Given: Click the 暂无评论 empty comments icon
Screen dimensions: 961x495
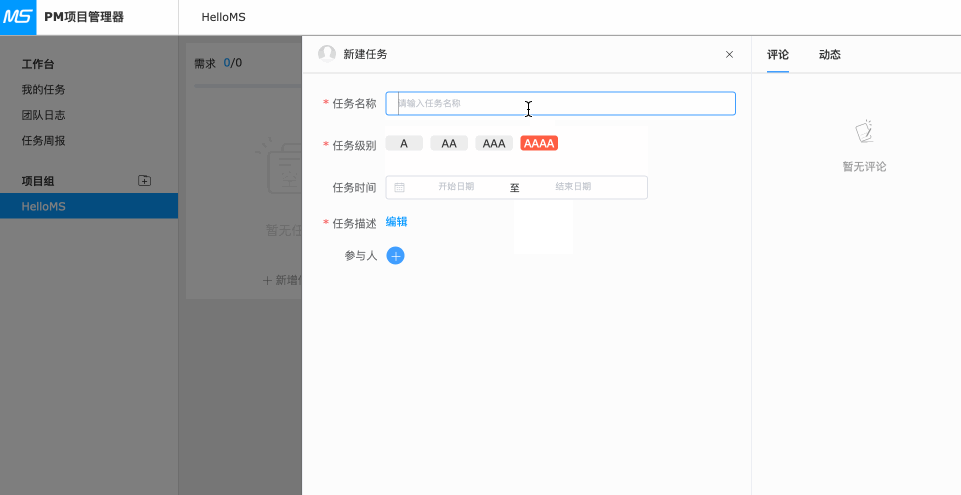Looking at the screenshot, I should click(x=864, y=132).
